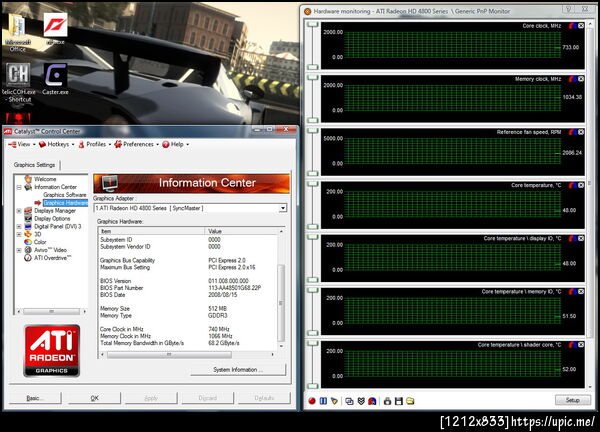The image size is (600, 432).
Task: Click the 'Total Memory Bandwidth in GByte/s' row
Action: click(x=188, y=343)
